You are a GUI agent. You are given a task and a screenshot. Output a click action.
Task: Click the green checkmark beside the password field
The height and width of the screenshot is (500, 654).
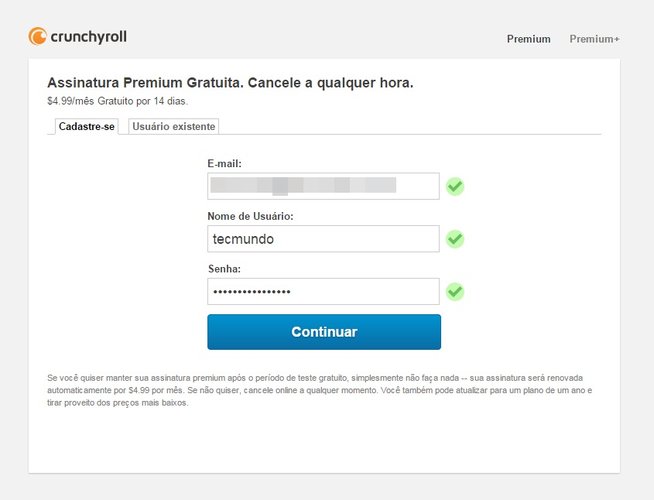(x=455, y=291)
